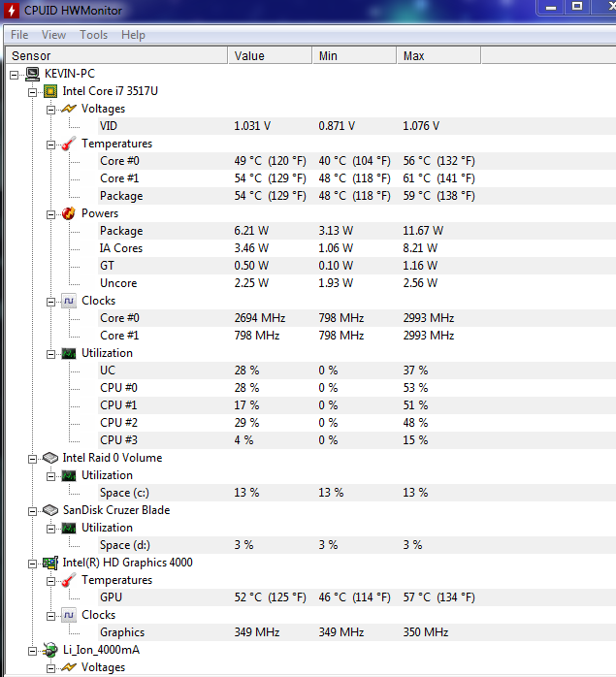616x677 pixels.
Task: Click the SanDisk Cruzer Blade drive icon
Action: 50,510
